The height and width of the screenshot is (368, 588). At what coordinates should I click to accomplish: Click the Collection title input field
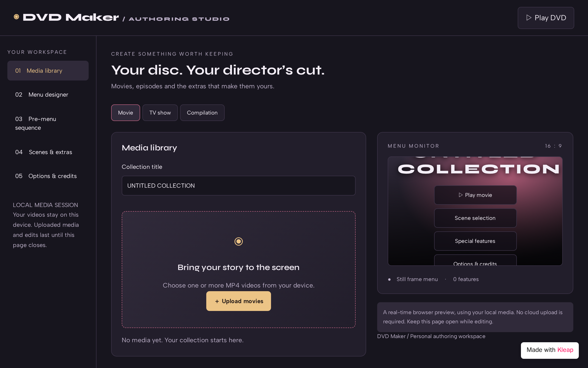pyautogui.click(x=238, y=186)
